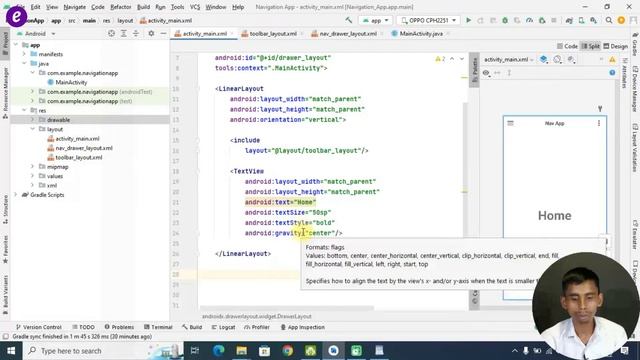Image resolution: width=640 pixels, height=360 pixels.
Task: Click the Windows Start button
Action: pos(11,351)
